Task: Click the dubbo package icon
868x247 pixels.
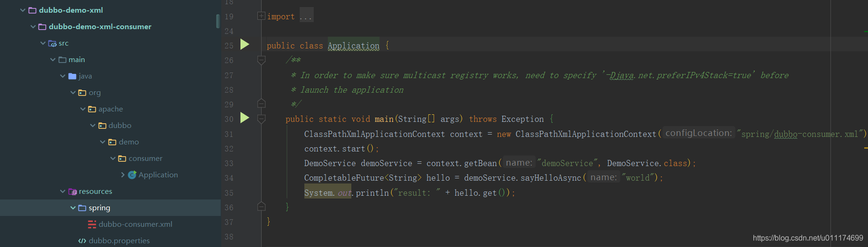Action: [102, 125]
